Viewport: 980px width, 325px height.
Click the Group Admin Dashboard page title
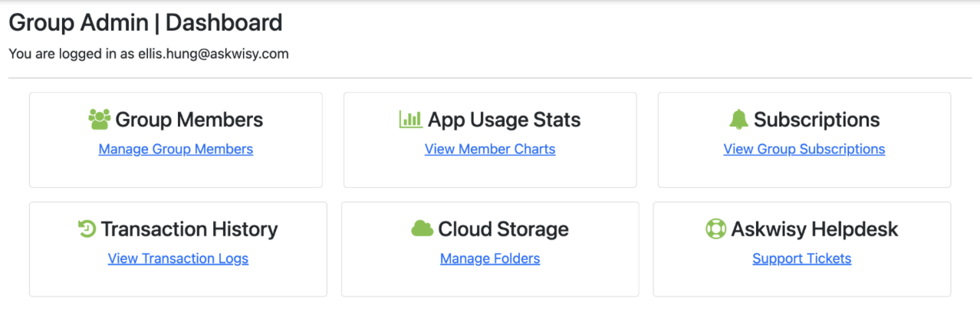[x=146, y=23]
